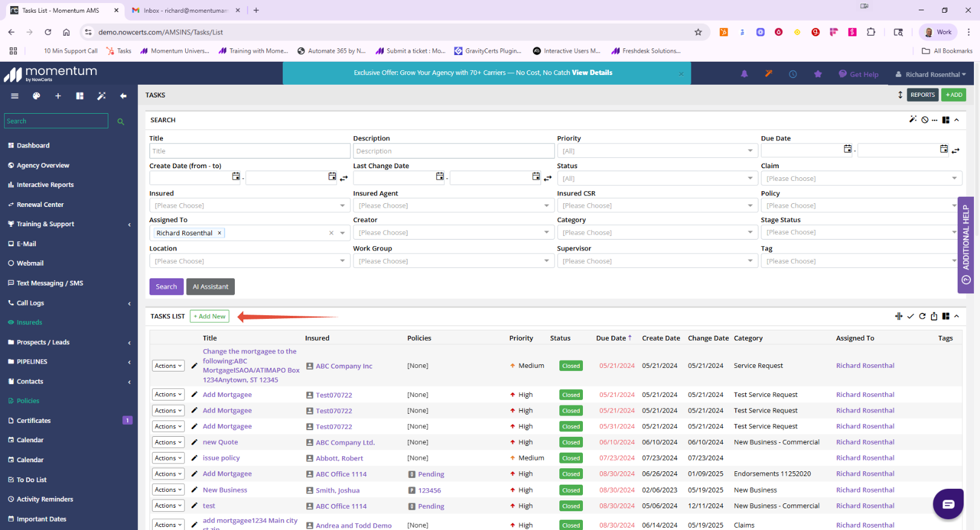Open Actions dropdown for 'New Business' task
The width and height of the screenshot is (980, 530).
coord(168,490)
